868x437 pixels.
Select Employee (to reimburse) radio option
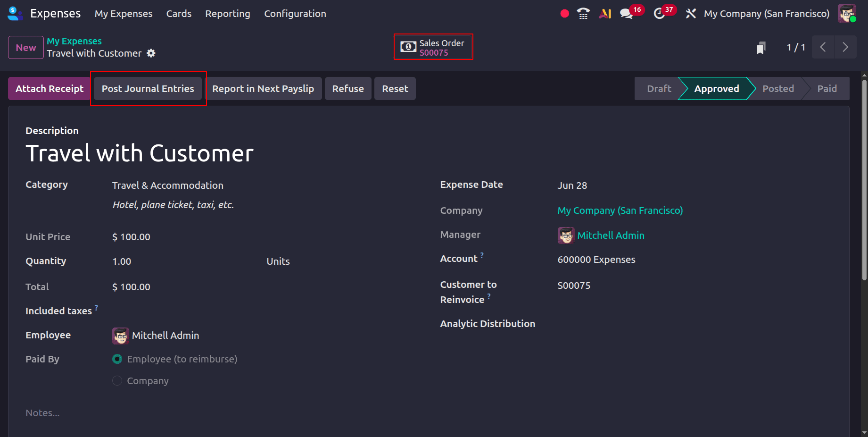point(117,359)
